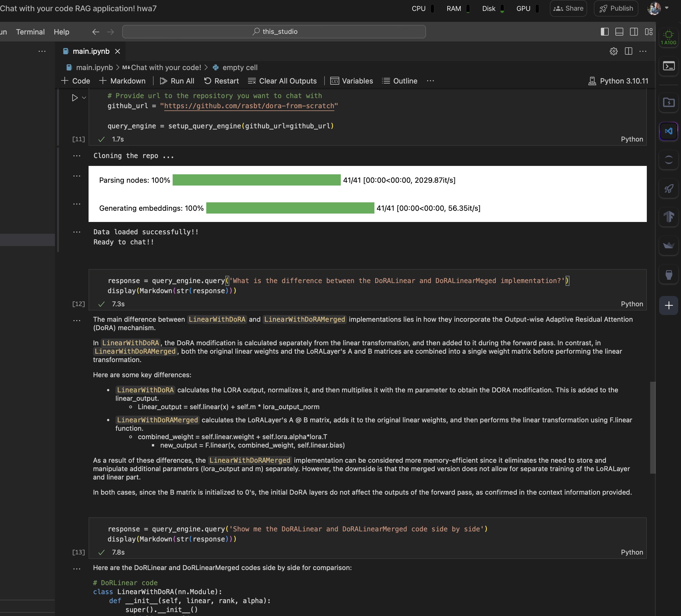Click 'Chat with your code!' breadcrumb

point(161,68)
